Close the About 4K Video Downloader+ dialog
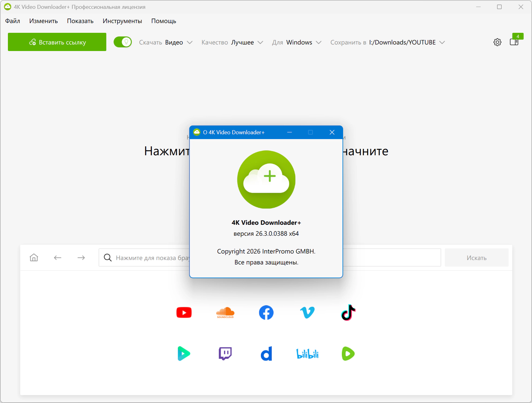This screenshot has width=532, height=403. (332, 132)
